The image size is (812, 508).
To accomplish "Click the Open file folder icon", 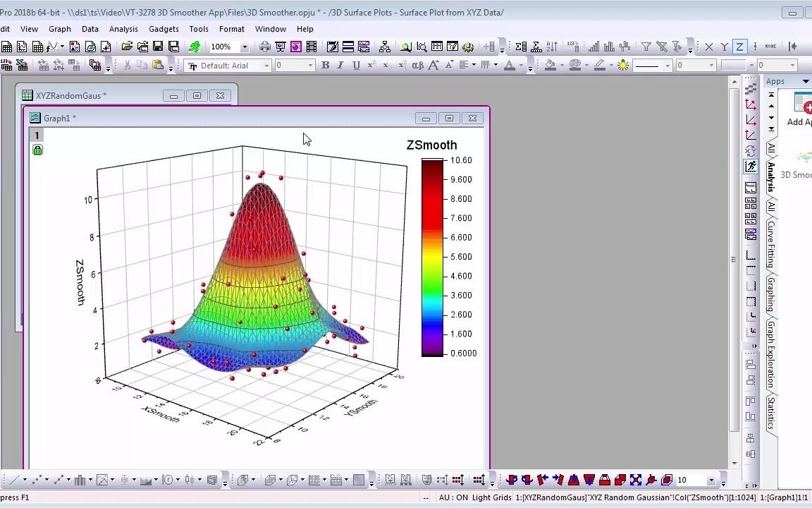I will (127, 47).
